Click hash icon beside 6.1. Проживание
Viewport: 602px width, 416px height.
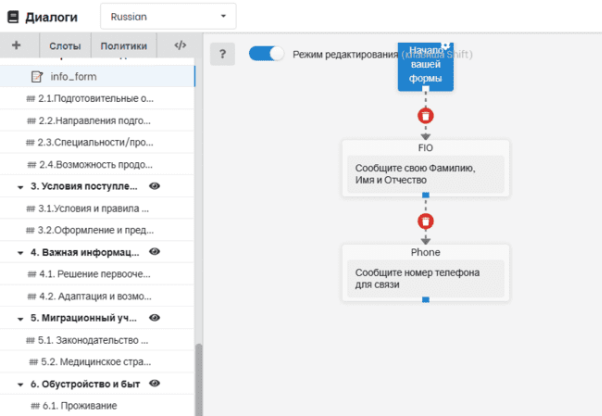[x=35, y=406]
